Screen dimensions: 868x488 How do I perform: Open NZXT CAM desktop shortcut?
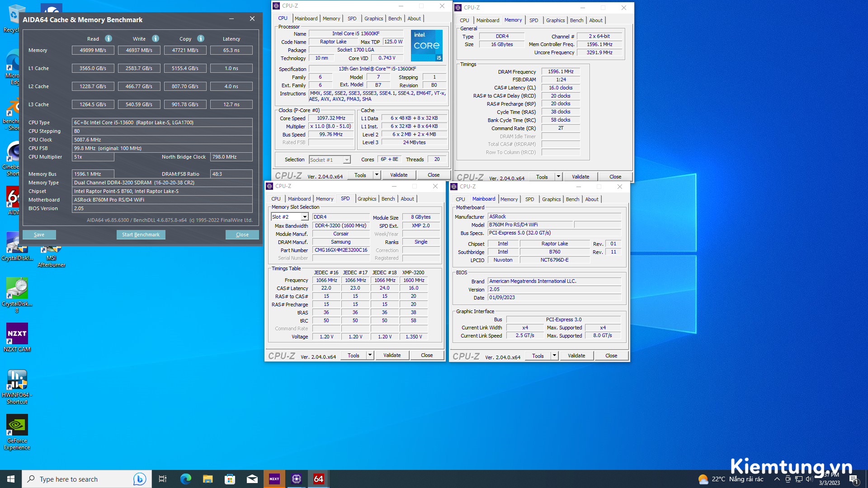pyautogui.click(x=17, y=338)
